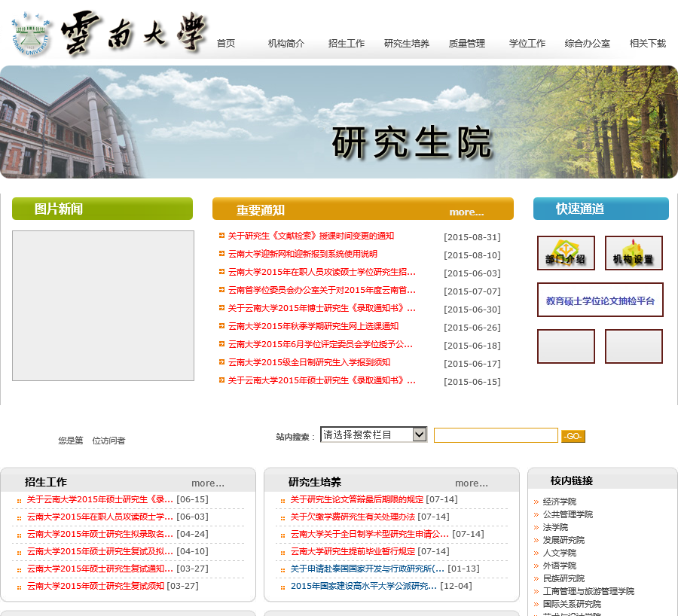Open notice 云南大学2015年在职人员攻读硕士学位研究生招...
Image resolution: width=678 pixels, height=616 pixels.
click(322, 272)
